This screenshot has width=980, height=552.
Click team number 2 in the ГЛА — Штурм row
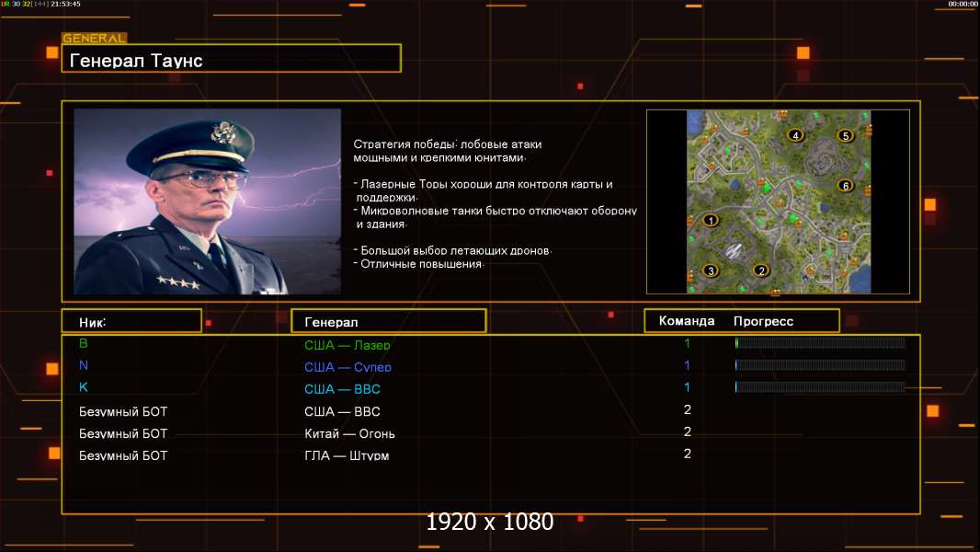click(x=688, y=454)
